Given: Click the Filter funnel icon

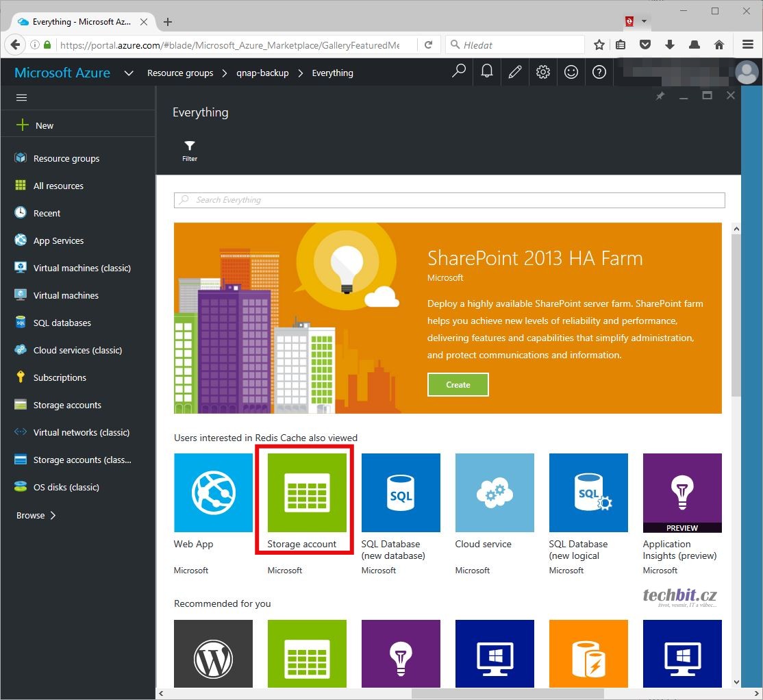Looking at the screenshot, I should click(190, 146).
